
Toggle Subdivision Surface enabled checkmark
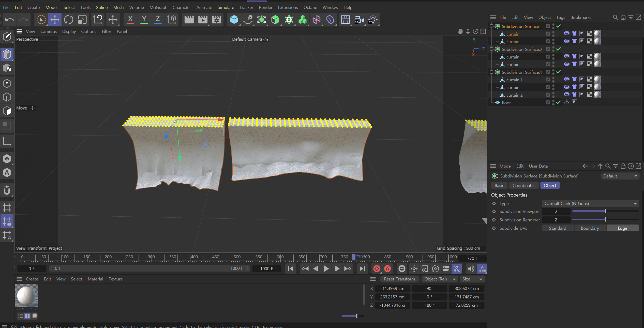click(x=558, y=26)
